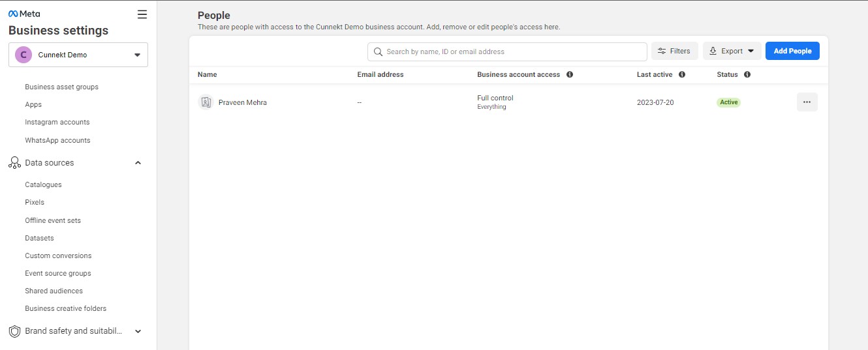Show info for Business account access
The image size is (868, 350).
point(570,74)
